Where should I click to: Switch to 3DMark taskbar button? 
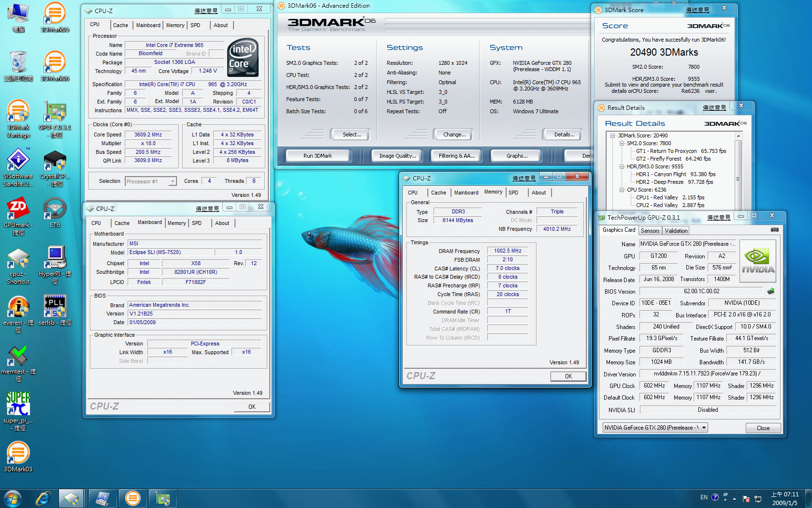pyautogui.click(x=132, y=498)
